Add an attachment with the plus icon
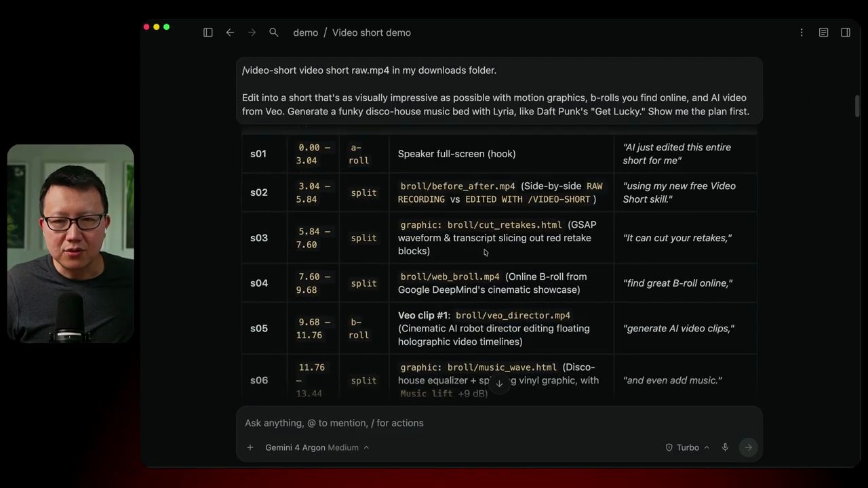The height and width of the screenshot is (488, 868). click(250, 447)
